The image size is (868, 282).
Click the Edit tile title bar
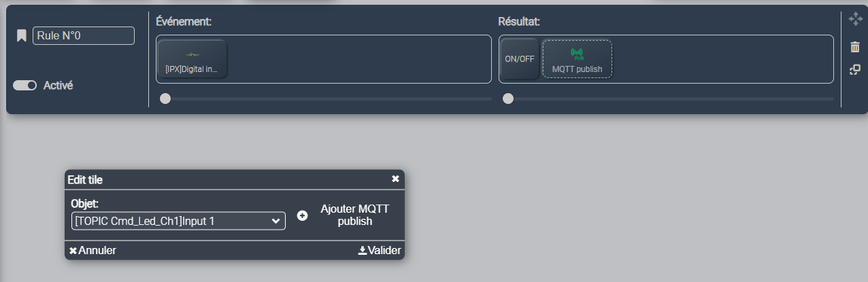pyautogui.click(x=224, y=179)
